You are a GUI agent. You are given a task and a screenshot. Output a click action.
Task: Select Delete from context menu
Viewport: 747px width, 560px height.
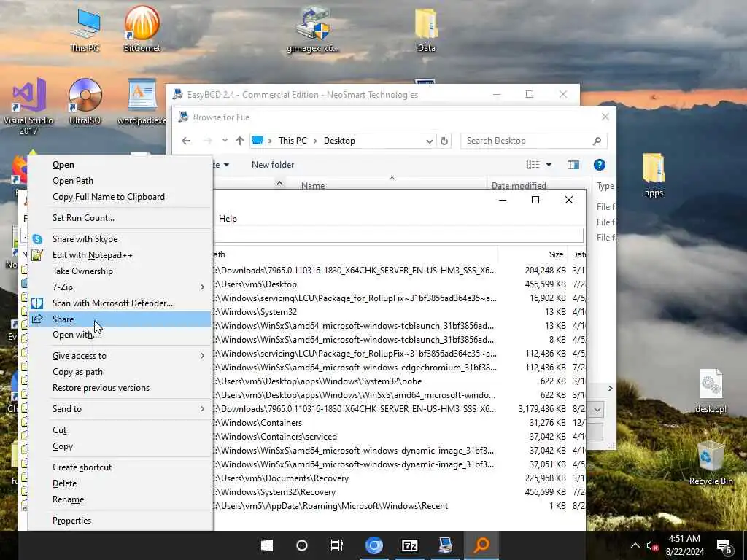point(119,483)
